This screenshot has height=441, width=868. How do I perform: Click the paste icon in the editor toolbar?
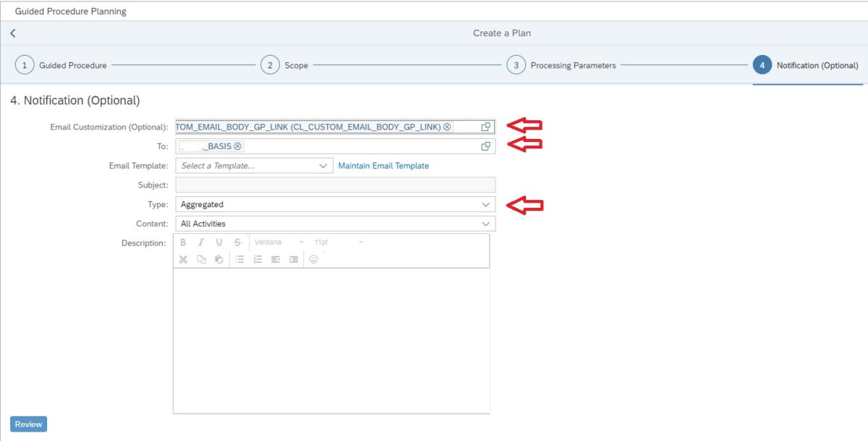pyautogui.click(x=219, y=259)
